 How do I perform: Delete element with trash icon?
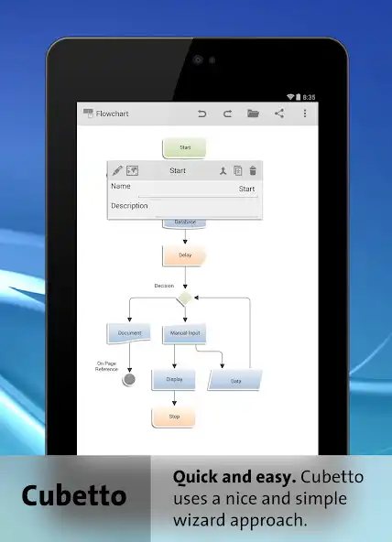(253, 170)
